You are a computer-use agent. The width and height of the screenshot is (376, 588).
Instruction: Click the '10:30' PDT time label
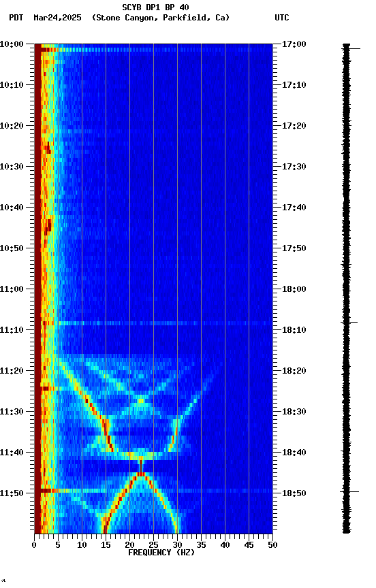[12, 167]
